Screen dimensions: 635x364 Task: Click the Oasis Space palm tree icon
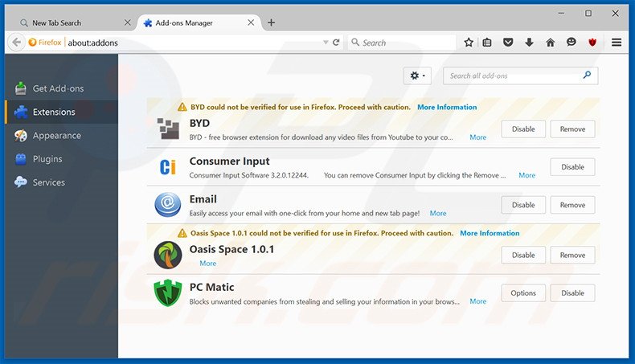point(168,255)
